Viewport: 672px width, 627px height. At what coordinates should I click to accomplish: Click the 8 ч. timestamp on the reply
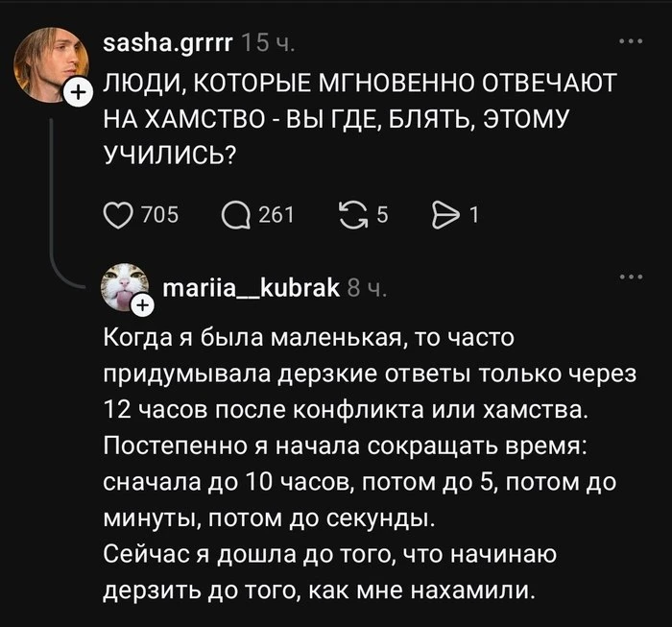point(367,288)
